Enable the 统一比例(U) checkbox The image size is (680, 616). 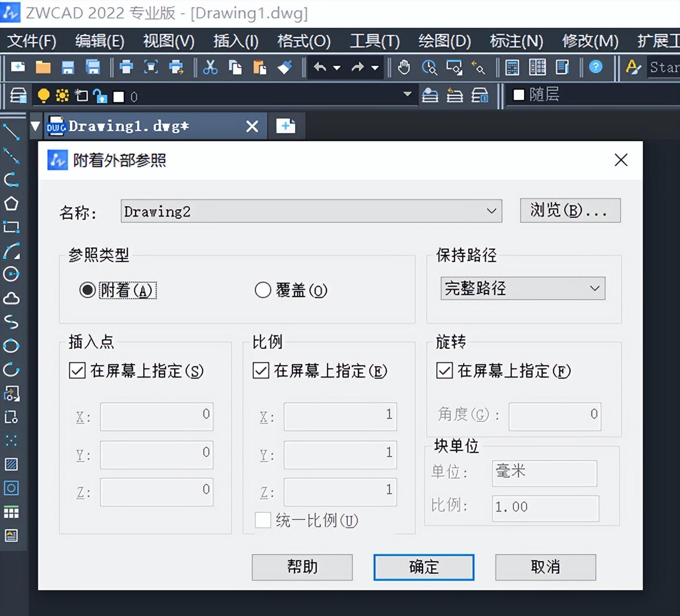click(263, 520)
